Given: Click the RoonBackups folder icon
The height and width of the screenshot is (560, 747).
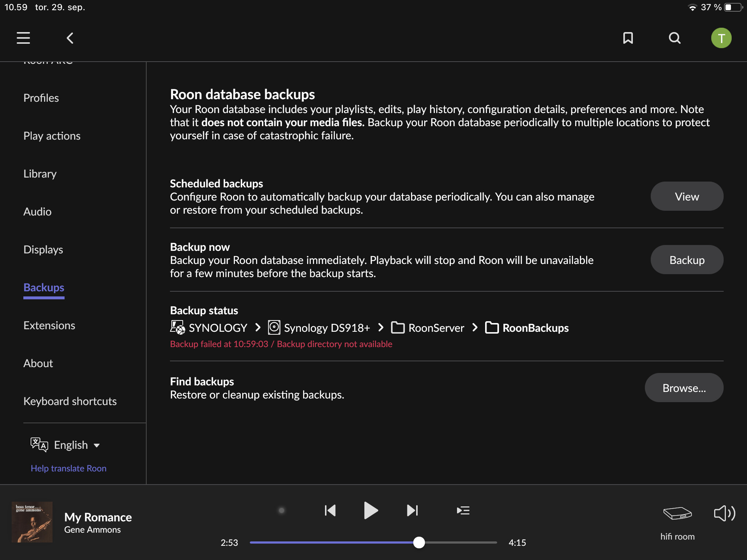Looking at the screenshot, I should [492, 327].
